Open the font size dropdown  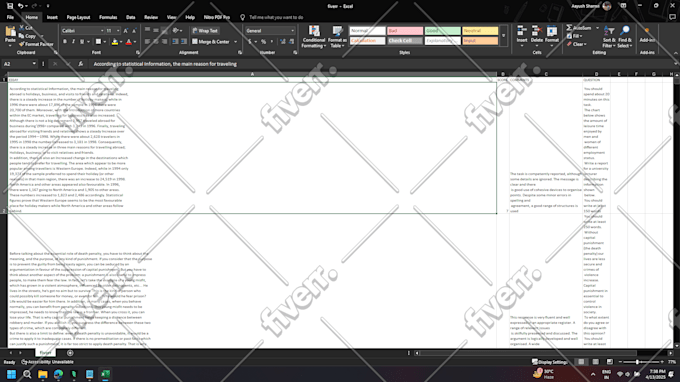click(x=118, y=31)
